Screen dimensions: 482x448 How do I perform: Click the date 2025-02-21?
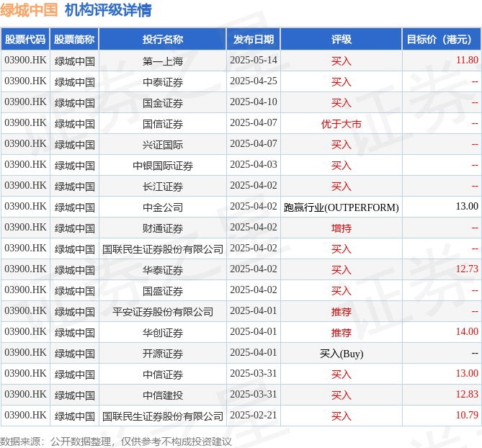point(254,415)
